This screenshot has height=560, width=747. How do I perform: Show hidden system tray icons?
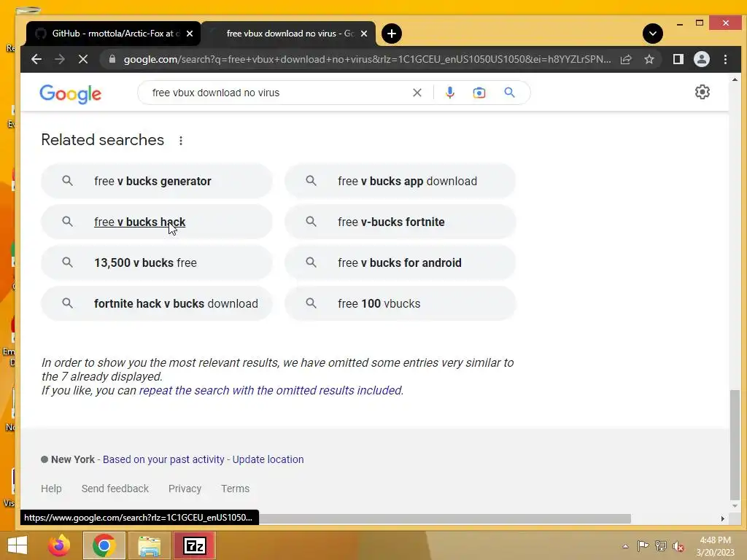pos(625,546)
